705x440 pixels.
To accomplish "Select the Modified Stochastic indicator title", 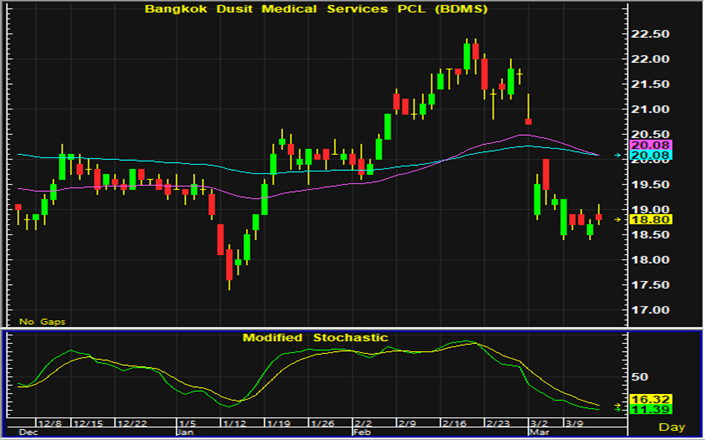I will point(315,338).
